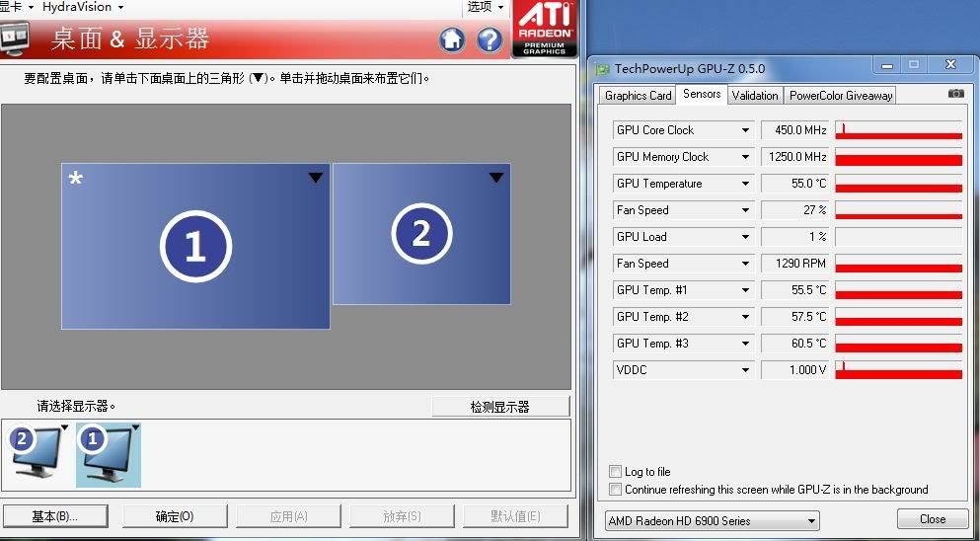Click the GPU Temperature history graph
This screenshot has width=980, height=541.
[x=898, y=184]
